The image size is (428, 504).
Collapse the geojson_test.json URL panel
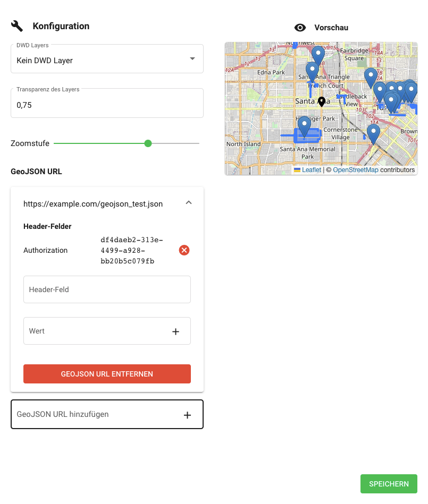188,203
